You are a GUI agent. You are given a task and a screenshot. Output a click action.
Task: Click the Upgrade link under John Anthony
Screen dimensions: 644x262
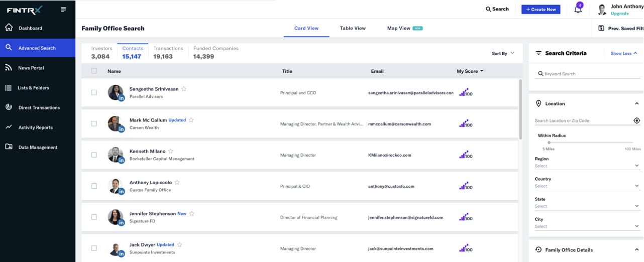pyautogui.click(x=619, y=14)
